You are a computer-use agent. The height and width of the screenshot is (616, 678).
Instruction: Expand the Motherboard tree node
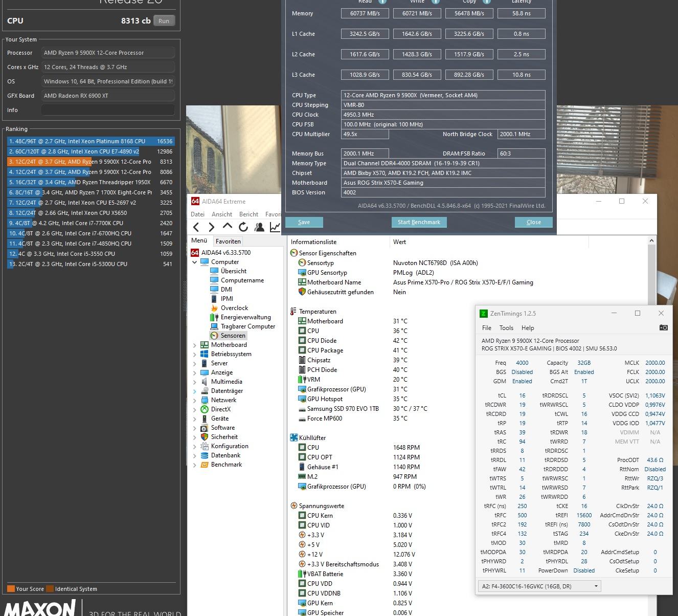[194, 345]
